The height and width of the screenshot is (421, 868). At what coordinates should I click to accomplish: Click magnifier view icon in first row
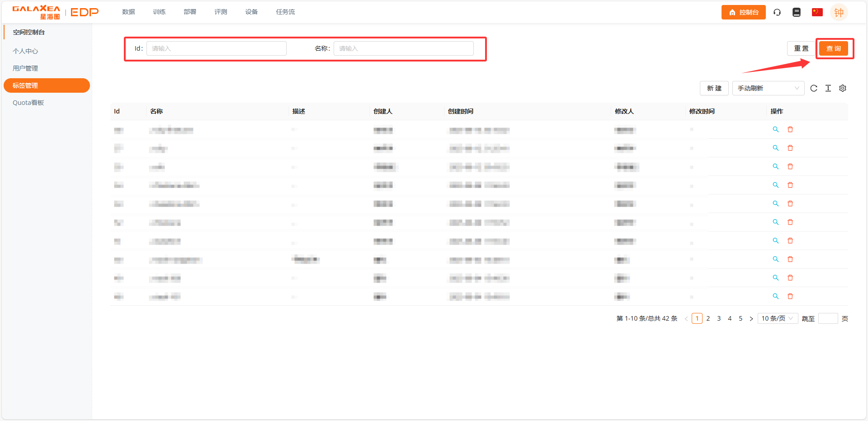(776, 129)
